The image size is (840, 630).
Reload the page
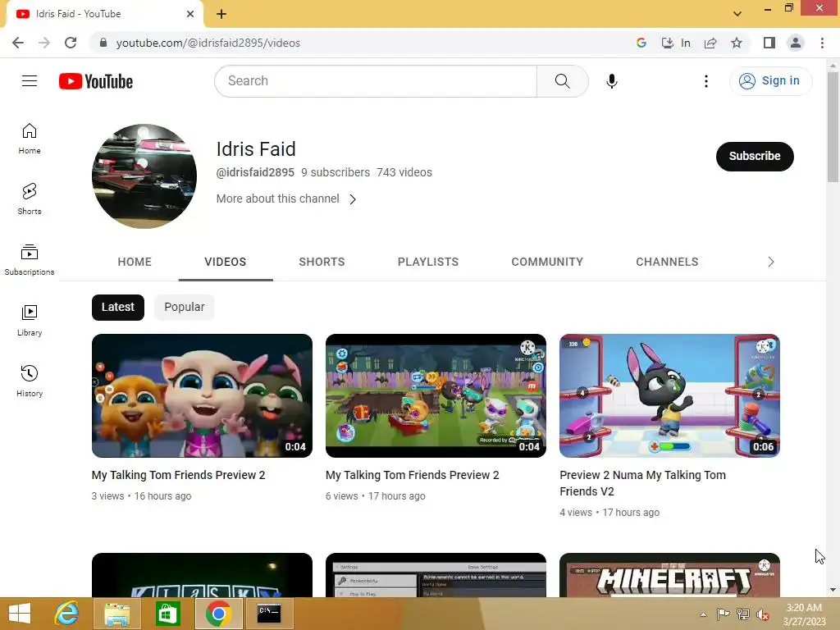(x=71, y=43)
